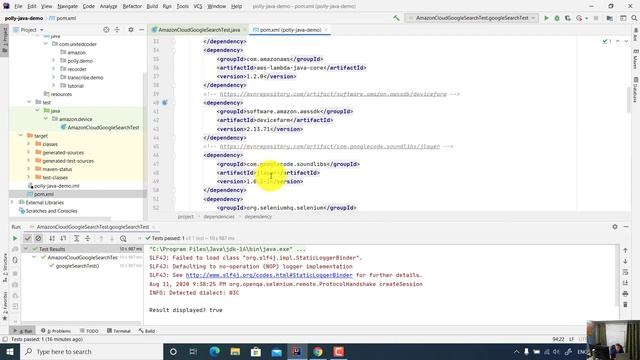The height and width of the screenshot is (360, 640).
Task: Open the jlayer mvnrepository link in the comment
Action: (330, 146)
